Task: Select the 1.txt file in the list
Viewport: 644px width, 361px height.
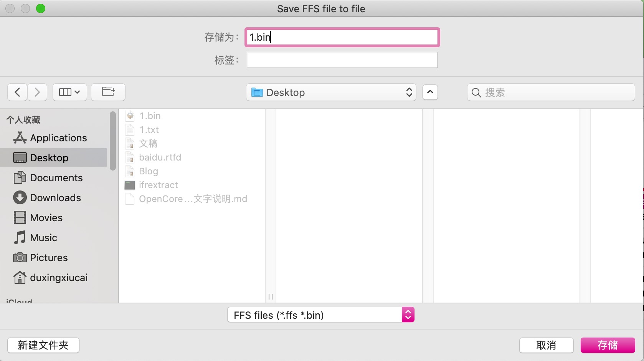Action: [x=192, y=130]
